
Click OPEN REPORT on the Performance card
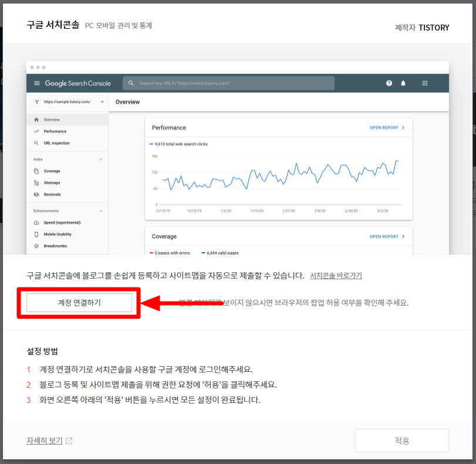[387, 128]
